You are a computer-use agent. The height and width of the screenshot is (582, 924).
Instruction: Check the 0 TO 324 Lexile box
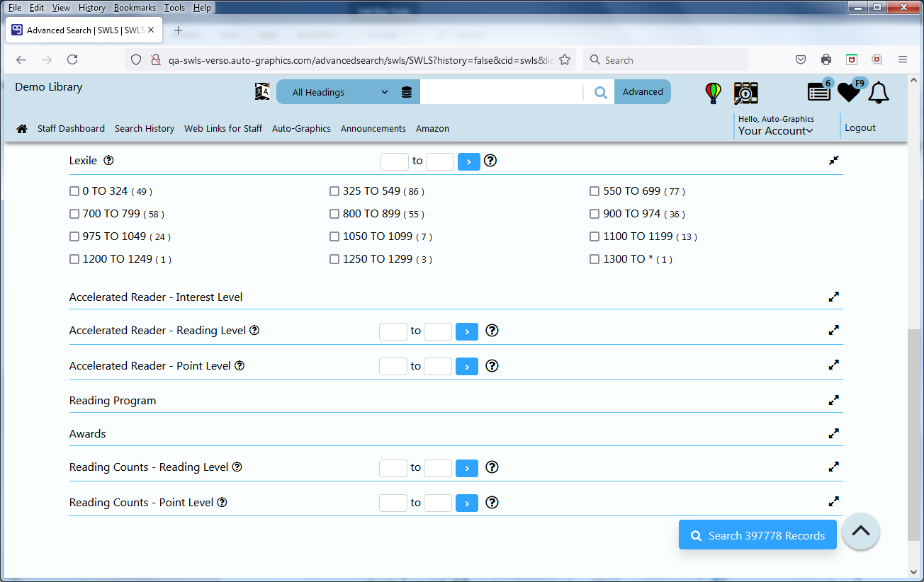pyautogui.click(x=74, y=191)
